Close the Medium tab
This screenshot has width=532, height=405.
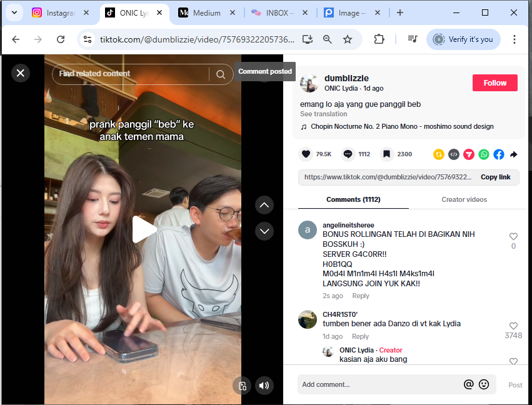(233, 12)
